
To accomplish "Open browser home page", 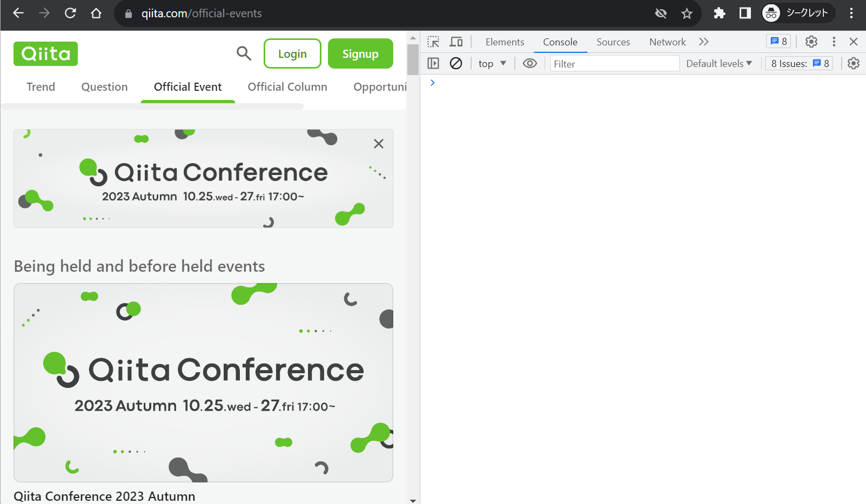I will [x=96, y=13].
